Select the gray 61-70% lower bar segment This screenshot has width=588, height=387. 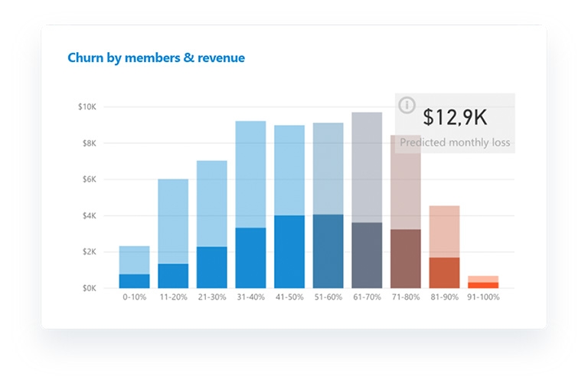coord(367,256)
